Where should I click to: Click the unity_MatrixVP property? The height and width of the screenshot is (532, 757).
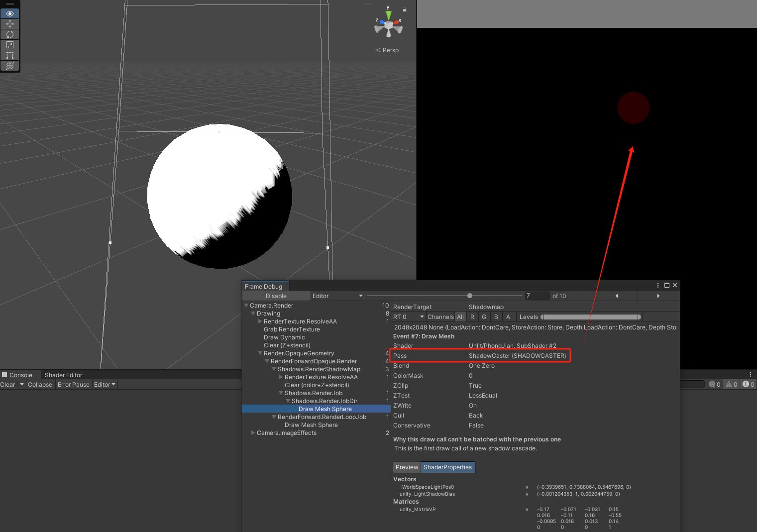pos(418,510)
